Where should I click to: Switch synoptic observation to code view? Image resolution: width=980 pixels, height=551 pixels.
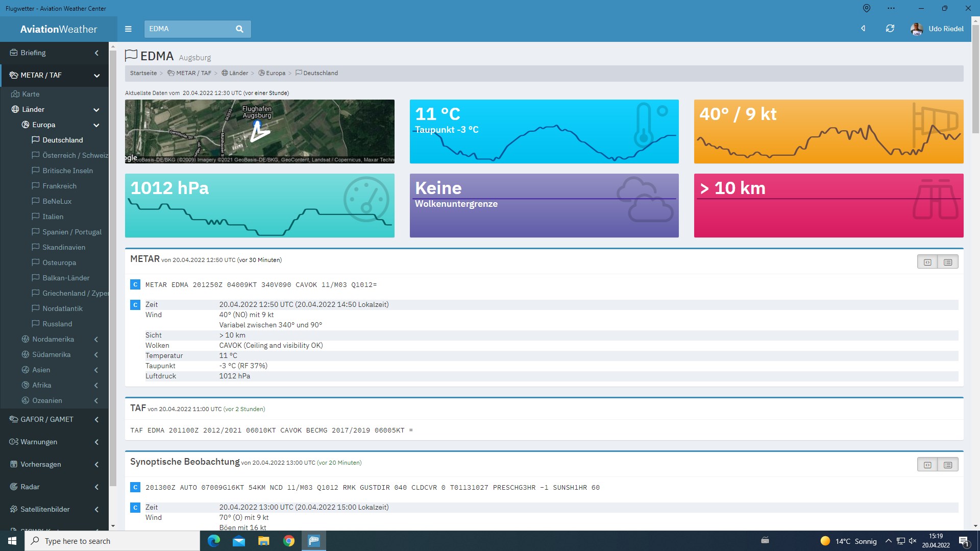[927, 465]
